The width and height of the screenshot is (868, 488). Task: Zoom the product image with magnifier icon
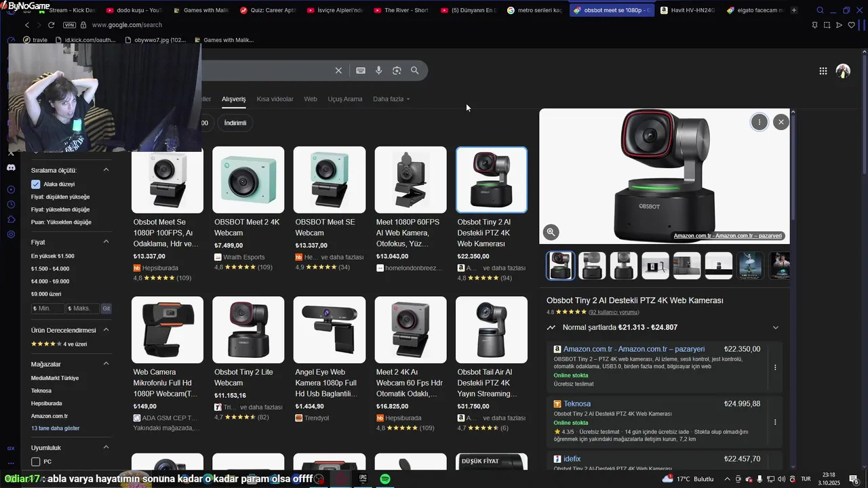click(551, 232)
